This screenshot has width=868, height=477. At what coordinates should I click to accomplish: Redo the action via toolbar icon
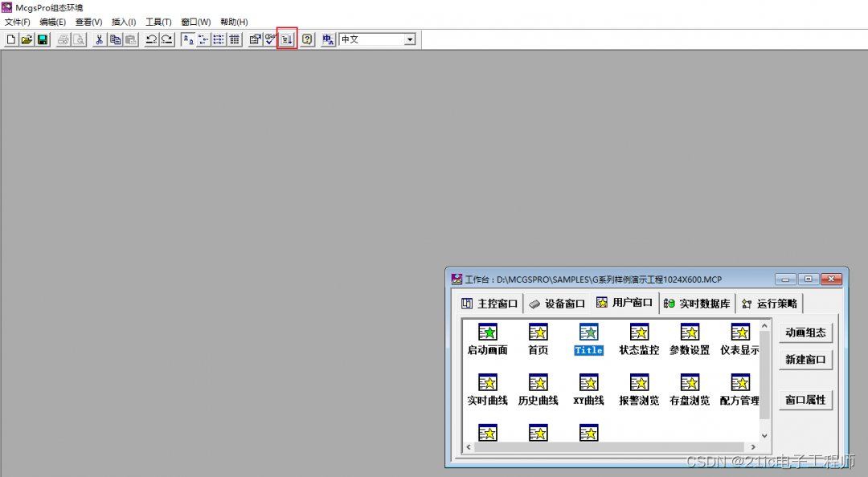[x=166, y=39]
